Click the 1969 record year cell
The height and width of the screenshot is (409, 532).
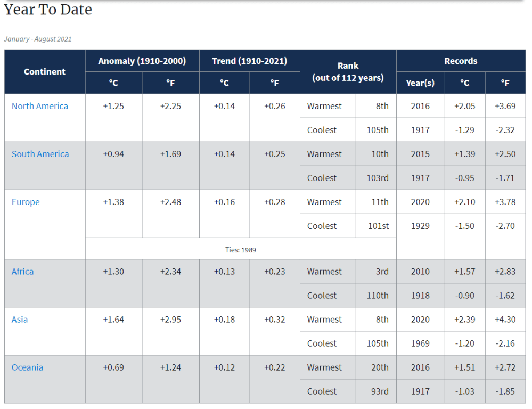[420, 343]
